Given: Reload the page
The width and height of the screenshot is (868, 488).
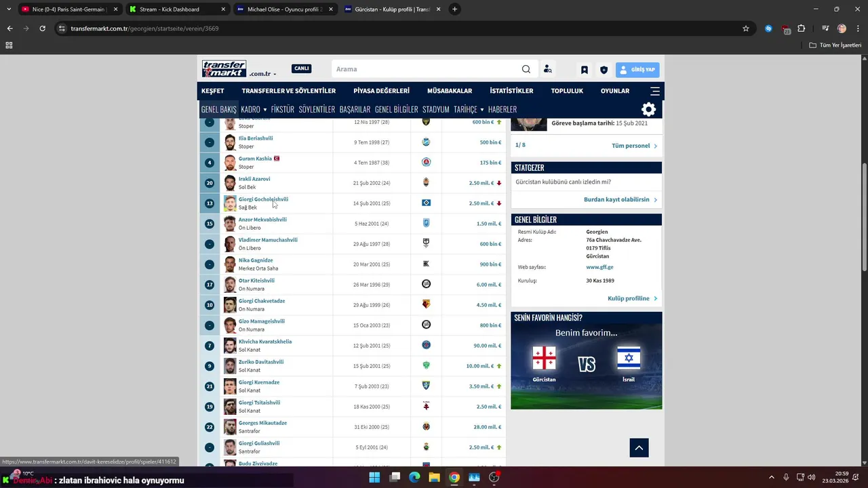Looking at the screenshot, I should click(x=42, y=28).
